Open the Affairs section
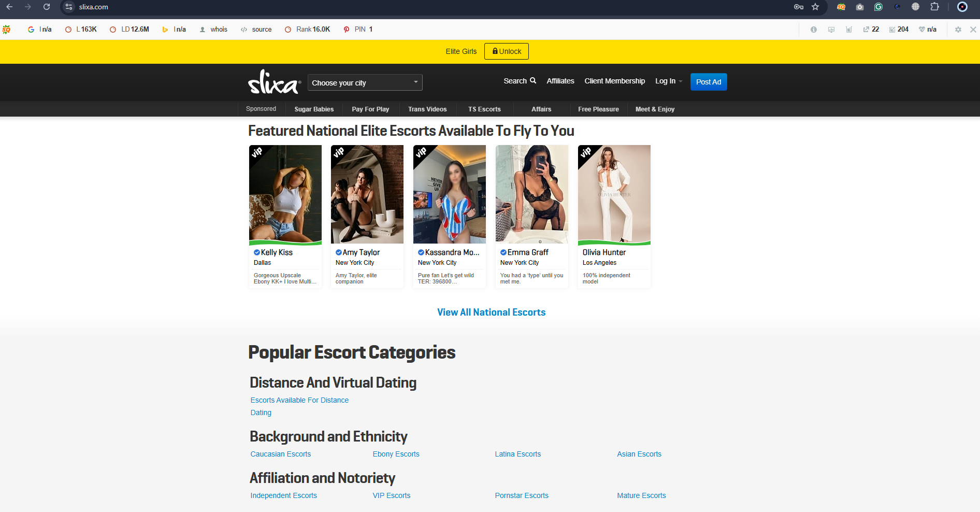The image size is (980, 512). click(x=541, y=109)
